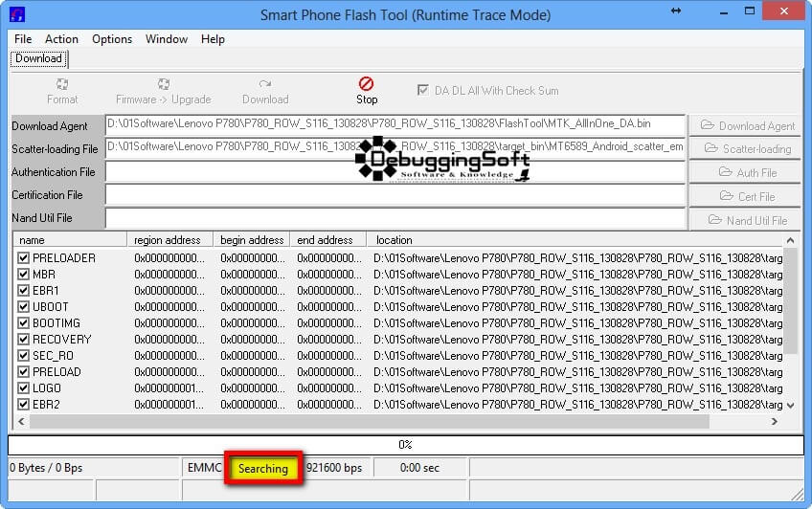Image resolution: width=812 pixels, height=509 pixels.
Task: Click the Format toolbar icon
Action: pos(62,84)
